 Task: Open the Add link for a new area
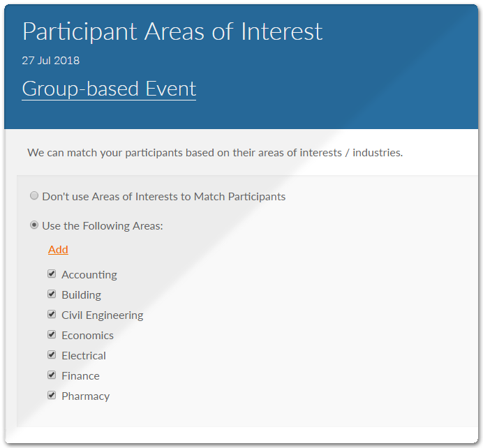tap(58, 249)
